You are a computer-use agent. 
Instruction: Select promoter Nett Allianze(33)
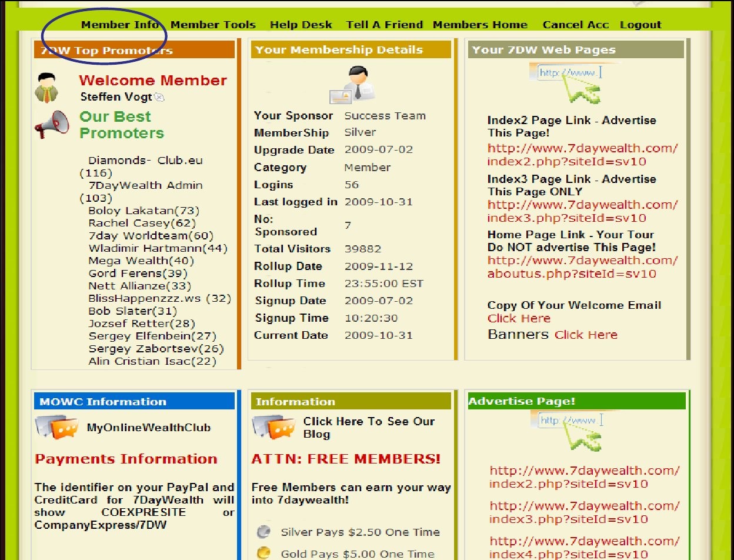140,286
